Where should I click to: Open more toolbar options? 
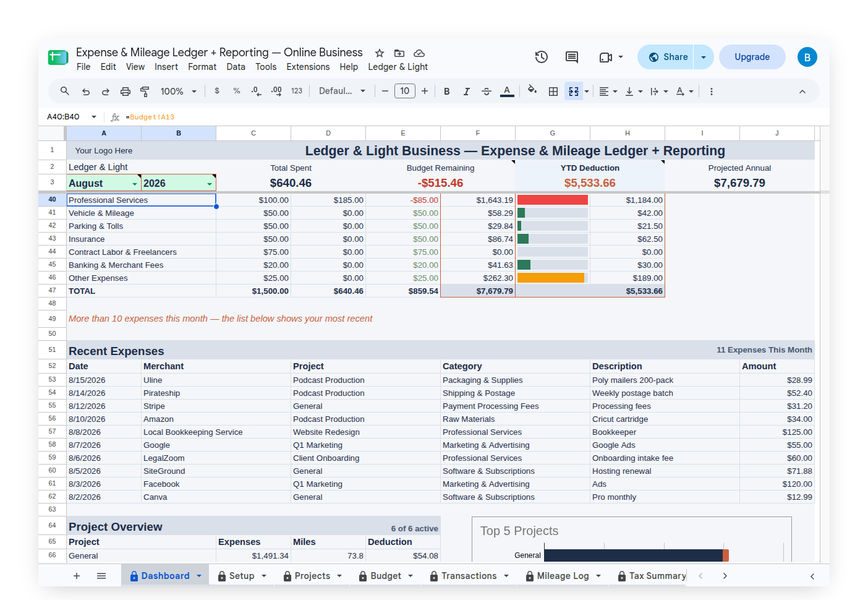point(712,92)
